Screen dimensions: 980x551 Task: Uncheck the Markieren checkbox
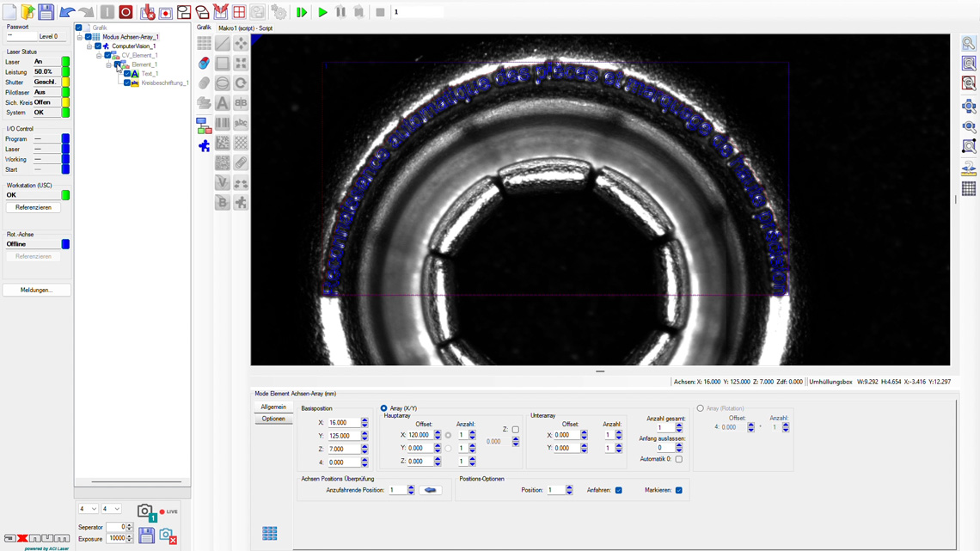pyautogui.click(x=679, y=491)
